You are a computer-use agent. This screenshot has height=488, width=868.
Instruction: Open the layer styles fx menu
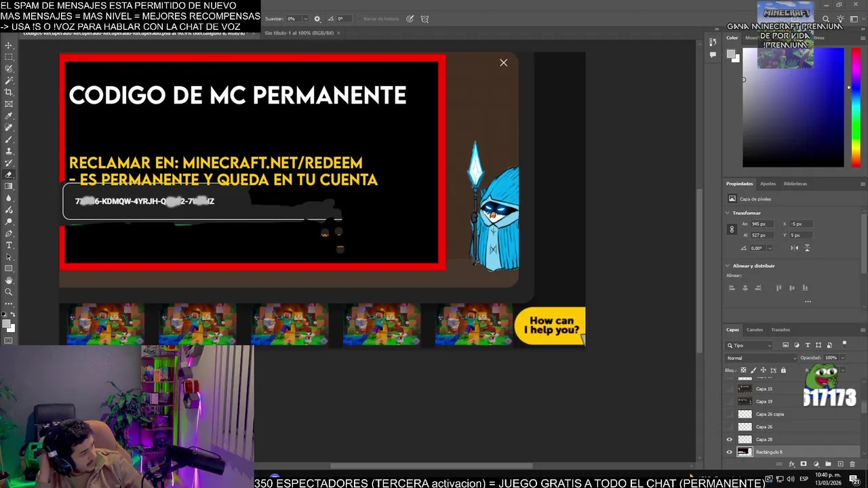point(791,464)
